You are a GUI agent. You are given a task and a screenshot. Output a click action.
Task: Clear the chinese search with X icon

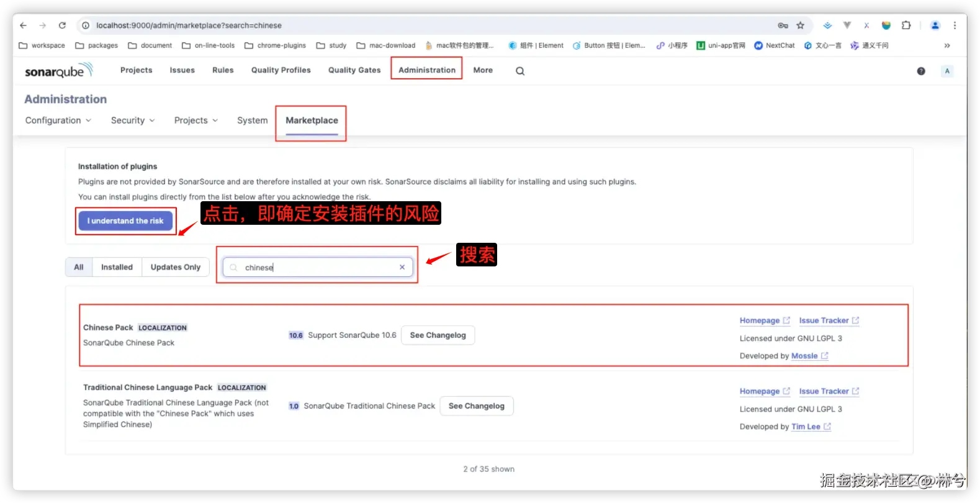(402, 267)
